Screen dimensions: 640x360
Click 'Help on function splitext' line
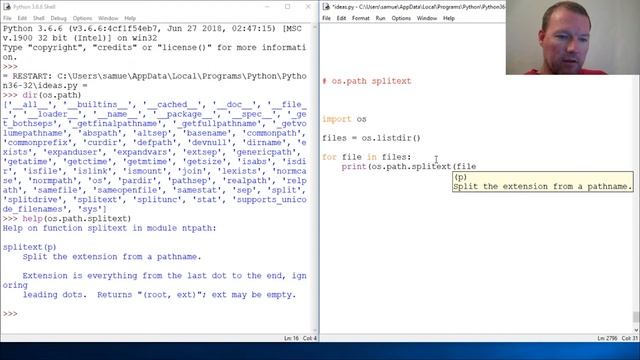[109, 228]
